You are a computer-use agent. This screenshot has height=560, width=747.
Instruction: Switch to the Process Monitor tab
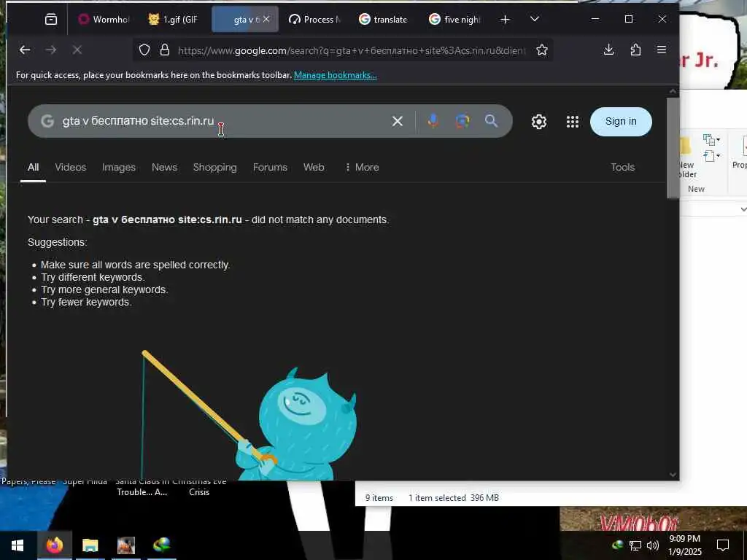coord(315,19)
